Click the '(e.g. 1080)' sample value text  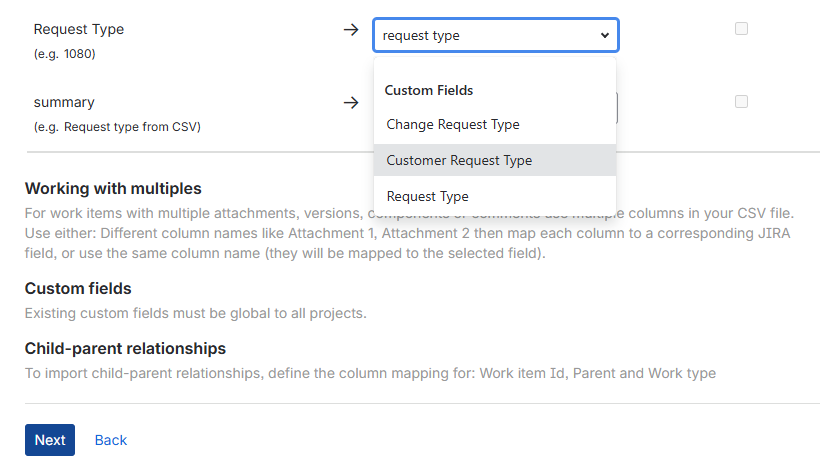point(65,54)
